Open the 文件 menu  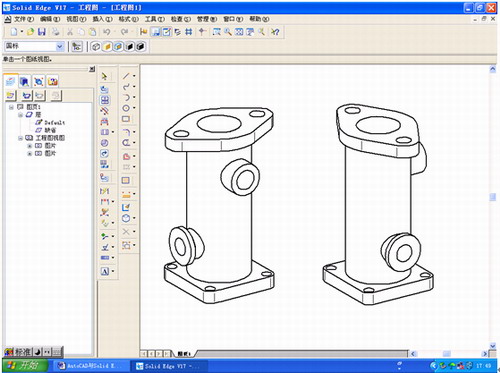24,19
